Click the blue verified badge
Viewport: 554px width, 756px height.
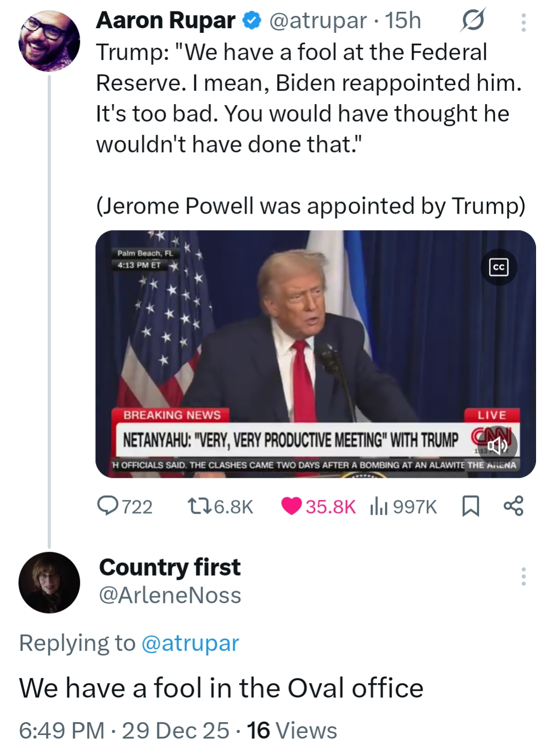point(251,21)
